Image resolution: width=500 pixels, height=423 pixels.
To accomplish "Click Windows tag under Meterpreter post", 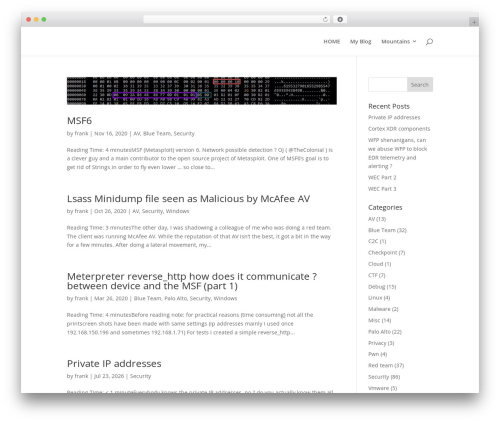I will (x=225, y=298).
